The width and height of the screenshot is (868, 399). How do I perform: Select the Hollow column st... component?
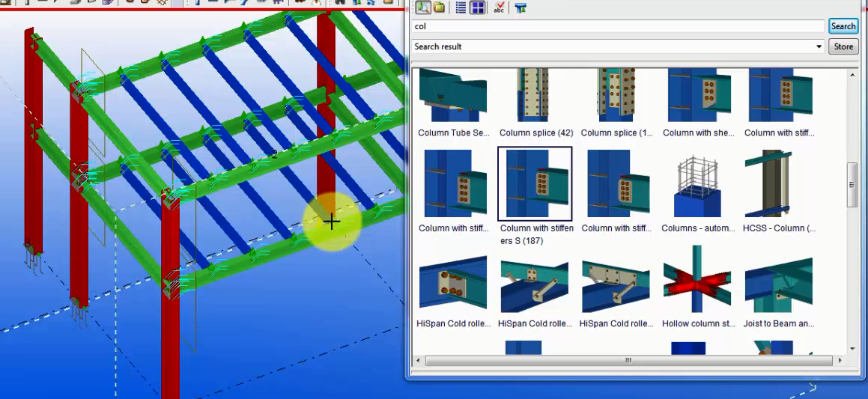[698, 287]
